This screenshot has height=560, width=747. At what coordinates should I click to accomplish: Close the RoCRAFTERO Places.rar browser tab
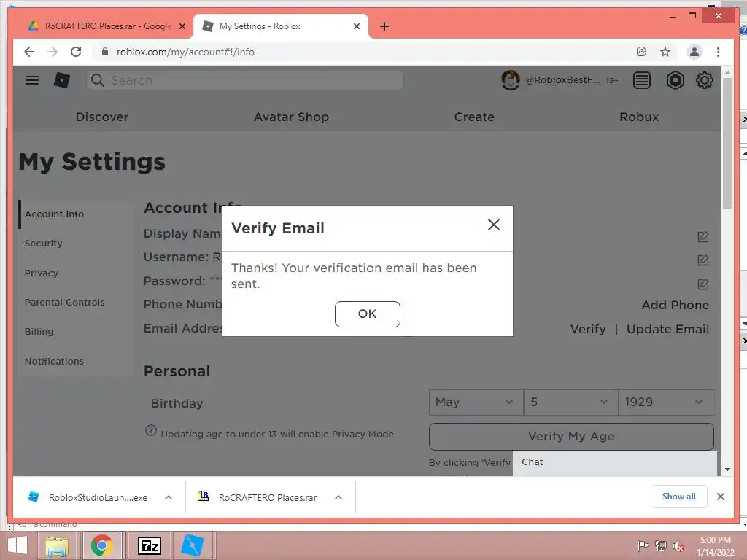click(x=182, y=27)
